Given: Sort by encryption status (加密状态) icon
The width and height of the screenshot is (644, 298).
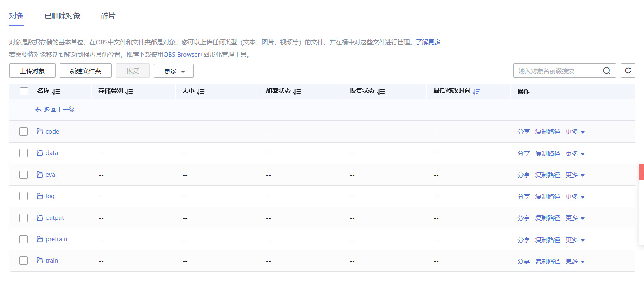Looking at the screenshot, I should (x=297, y=92).
